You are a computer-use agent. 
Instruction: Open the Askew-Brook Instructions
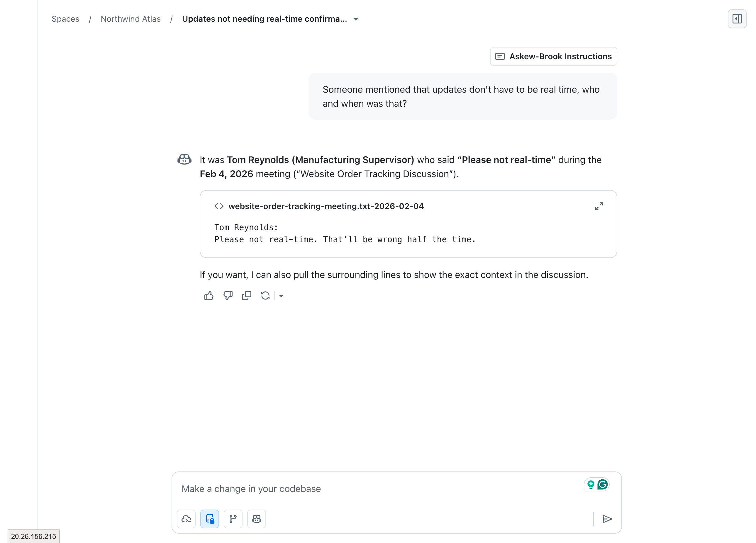point(553,56)
